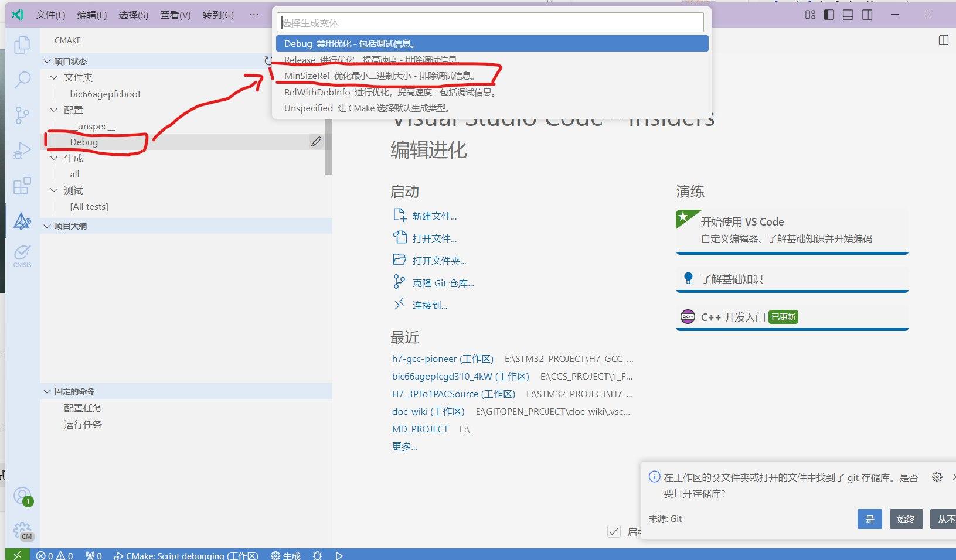The width and height of the screenshot is (956, 560).
Task: Open the Search view icon
Action: coord(22,80)
